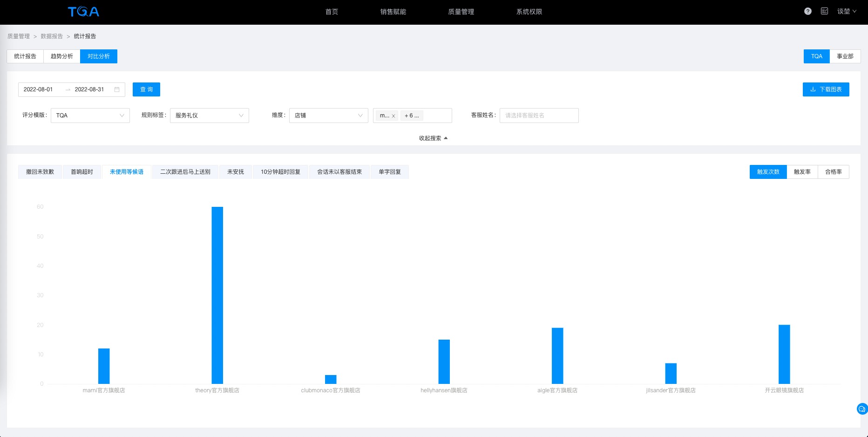The height and width of the screenshot is (437, 868).
Task: Open the shop multi-select showing '+ 6 ...'
Action: pos(413,116)
